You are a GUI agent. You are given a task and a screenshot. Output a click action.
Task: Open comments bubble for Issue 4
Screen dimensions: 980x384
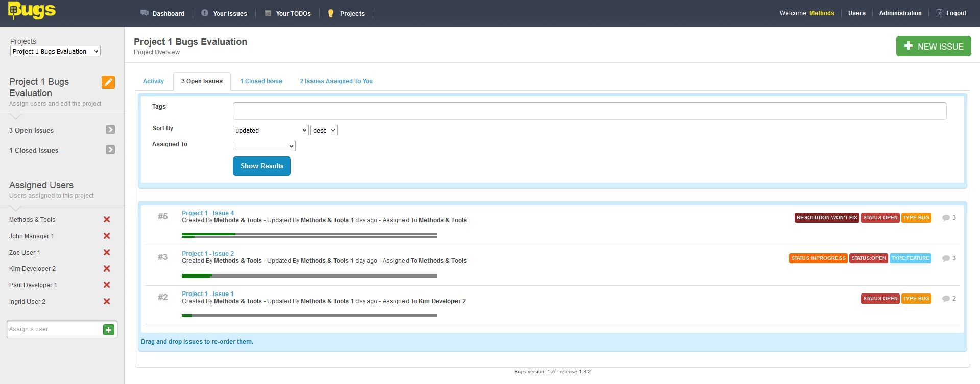[x=946, y=218]
